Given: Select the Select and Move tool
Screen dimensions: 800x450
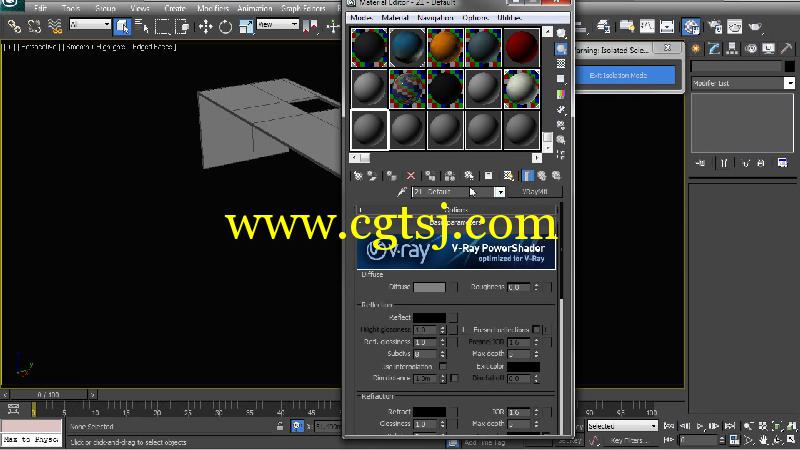Looking at the screenshot, I should 206,26.
